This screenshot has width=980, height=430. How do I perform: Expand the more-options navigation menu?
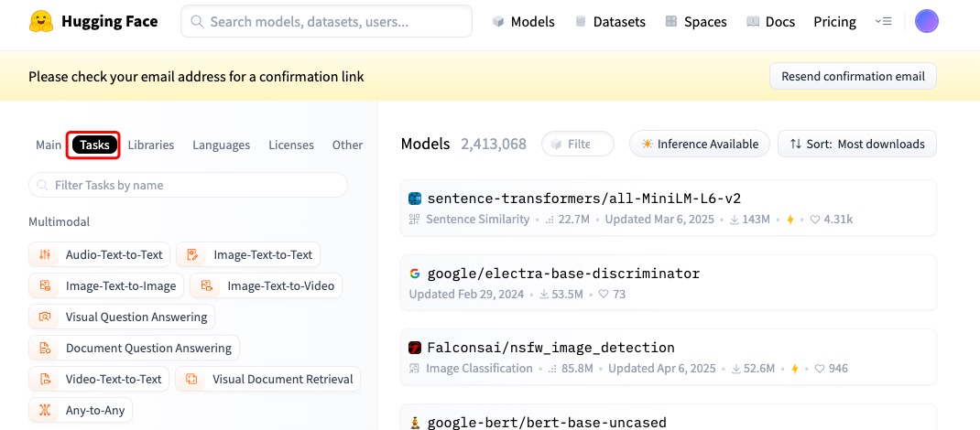click(883, 22)
